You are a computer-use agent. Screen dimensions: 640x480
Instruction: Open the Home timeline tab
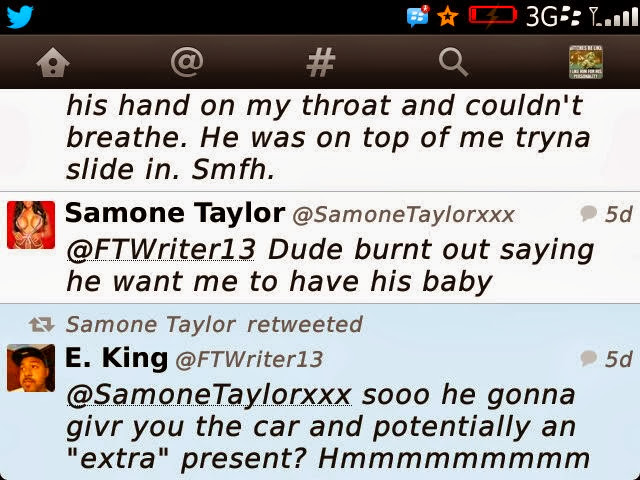coord(53,62)
